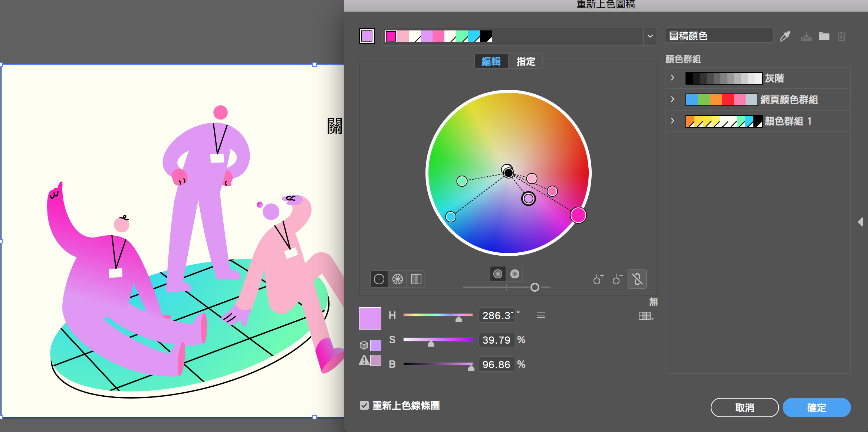Collapse the color group storage panel arrow
The height and width of the screenshot is (432, 868).
click(x=860, y=222)
